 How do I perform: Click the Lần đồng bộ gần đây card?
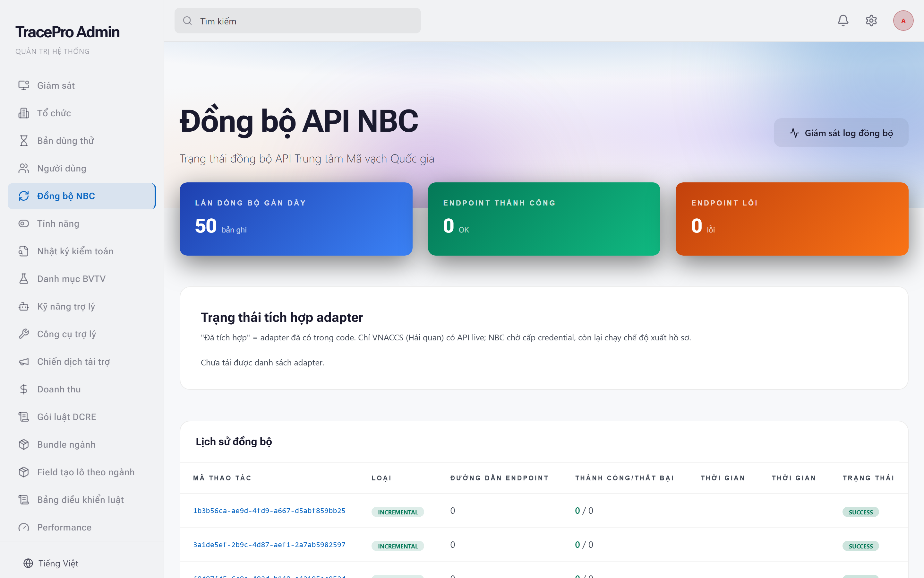pyautogui.click(x=296, y=219)
